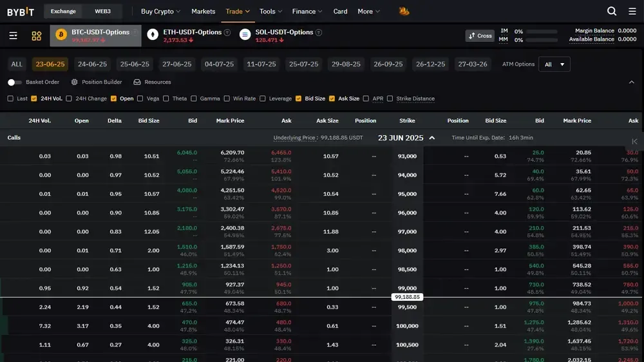The height and width of the screenshot is (362, 644).
Task: Uncheck the 24H Vol. checkbox
Action: click(34, 99)
